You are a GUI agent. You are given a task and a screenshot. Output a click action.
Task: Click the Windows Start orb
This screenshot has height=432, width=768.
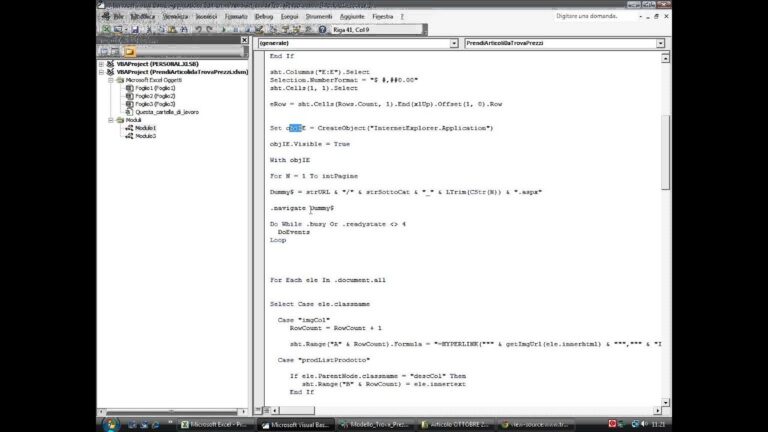coord(111,424)
